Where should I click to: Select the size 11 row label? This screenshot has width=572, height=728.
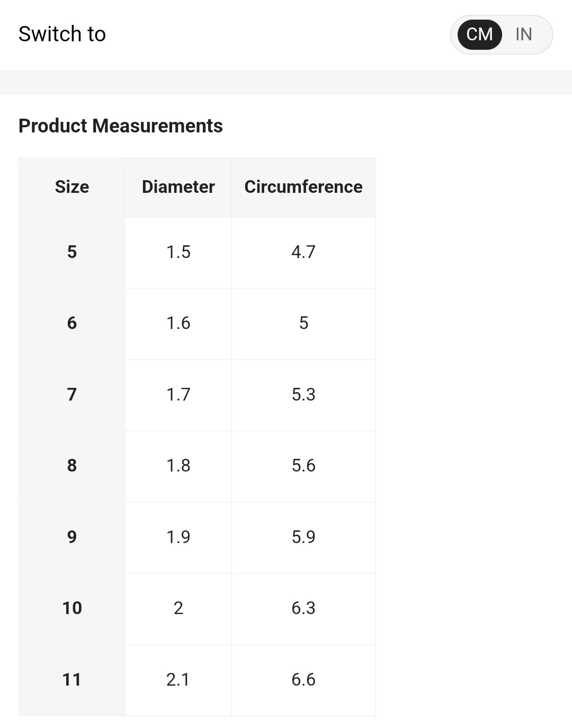click(72, 680)
